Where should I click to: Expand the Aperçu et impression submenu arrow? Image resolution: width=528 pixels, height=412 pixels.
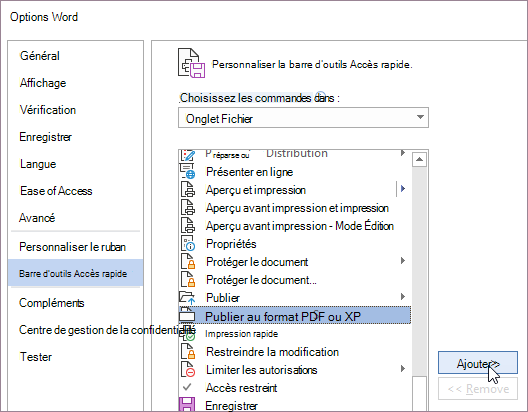point(403,189)
